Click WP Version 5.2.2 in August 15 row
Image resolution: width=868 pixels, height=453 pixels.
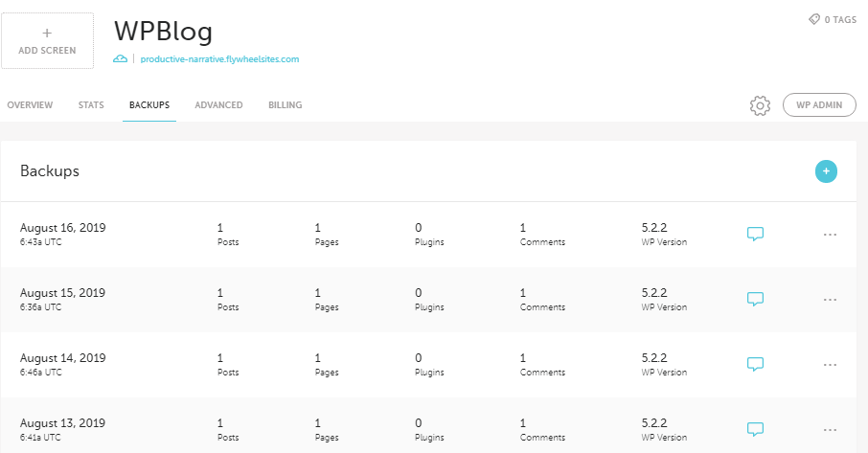click(664, 300)
